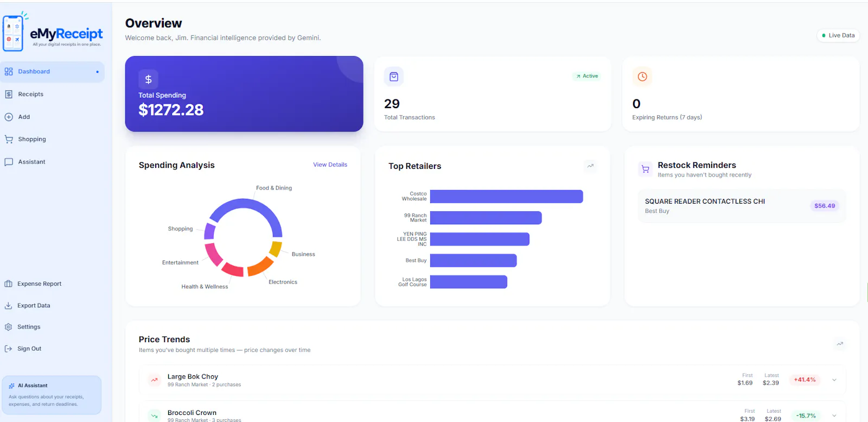
Task: Click the AI Assistant sparkle icon
Action: [x=12, y=386]
